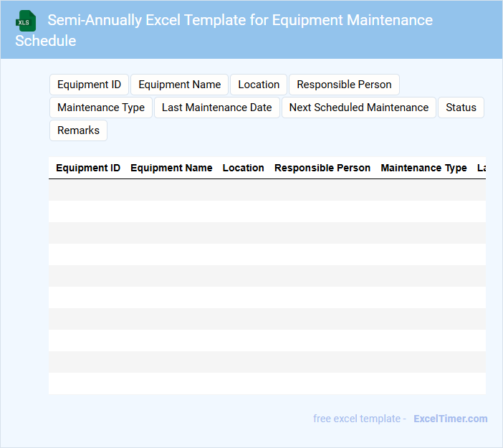Screen dimensions: 503x448
Task: Click the page title heading text
Action: pyautogui.click(x=240, y=20)
